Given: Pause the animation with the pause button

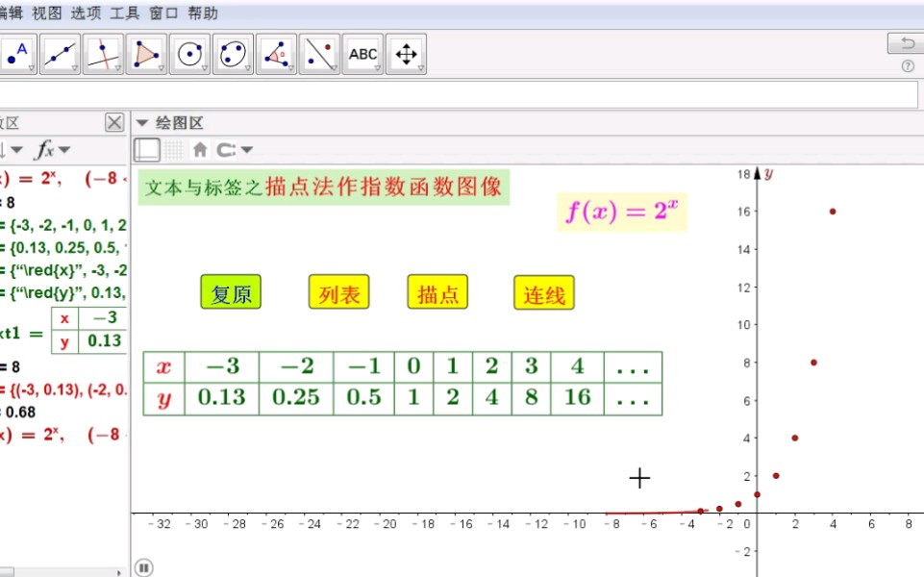Looking at the screenshot, I should [143, 568].
